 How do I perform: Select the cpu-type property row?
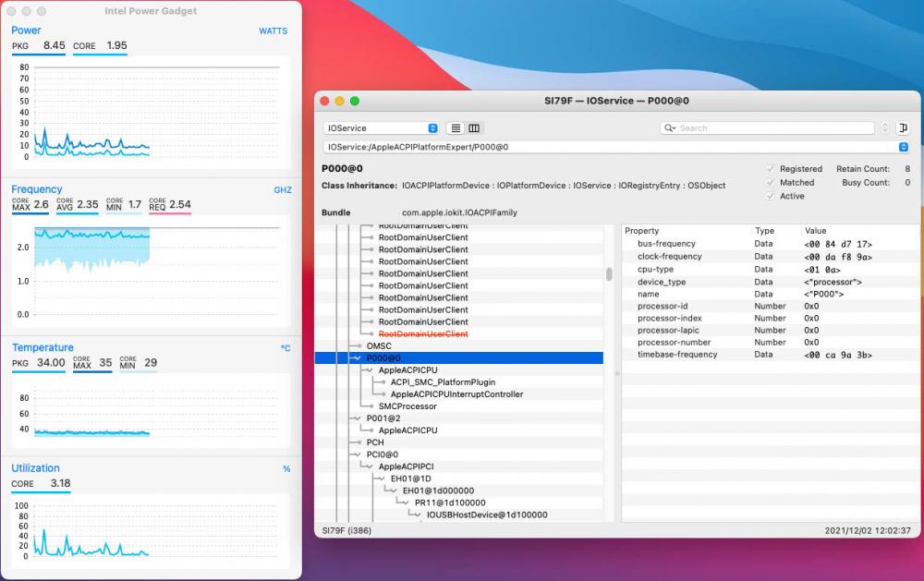pyautogui.click(x=771, y=270)
